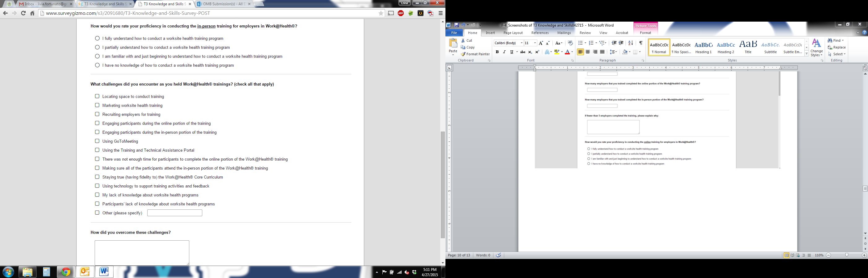
Task: Apply the Heading 1 style
Action: pos(703,48)
